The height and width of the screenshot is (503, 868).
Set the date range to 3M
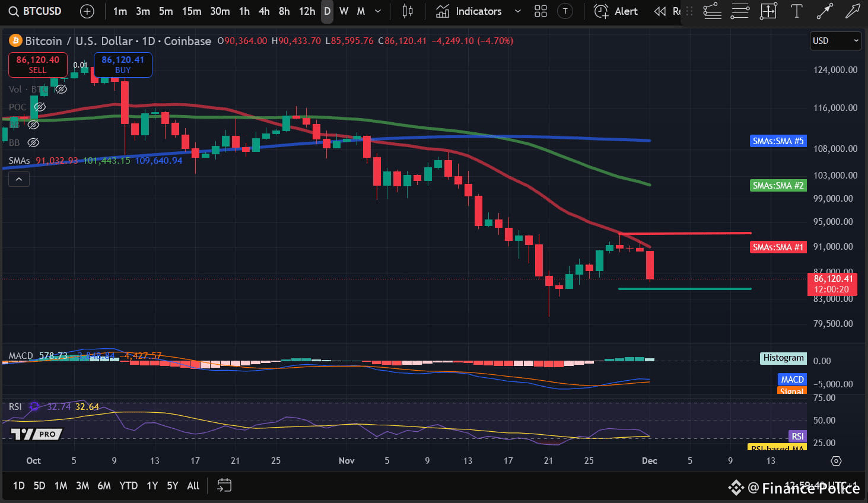coord(82,486)
